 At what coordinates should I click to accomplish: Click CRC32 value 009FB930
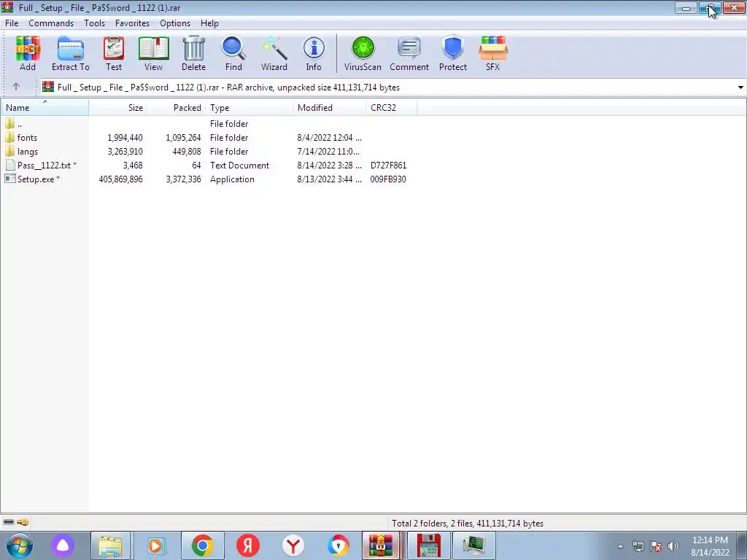point(388,179)
